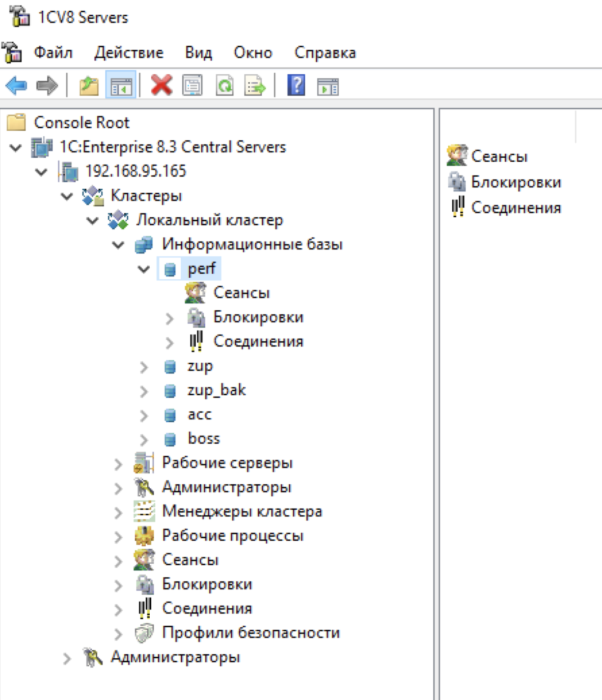The height and width of the screenshot is (700, 602).
Task: Select the zup_bak infobase
Action: coord(217,390)
